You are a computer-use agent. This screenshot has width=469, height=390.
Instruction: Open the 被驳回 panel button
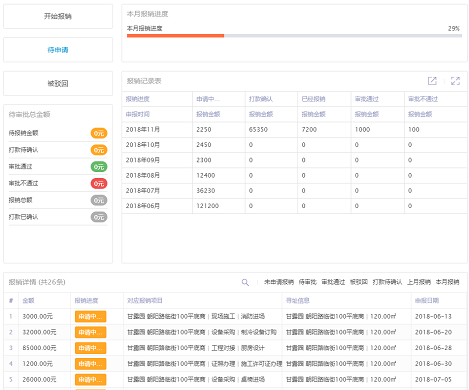tap(58, 83)
